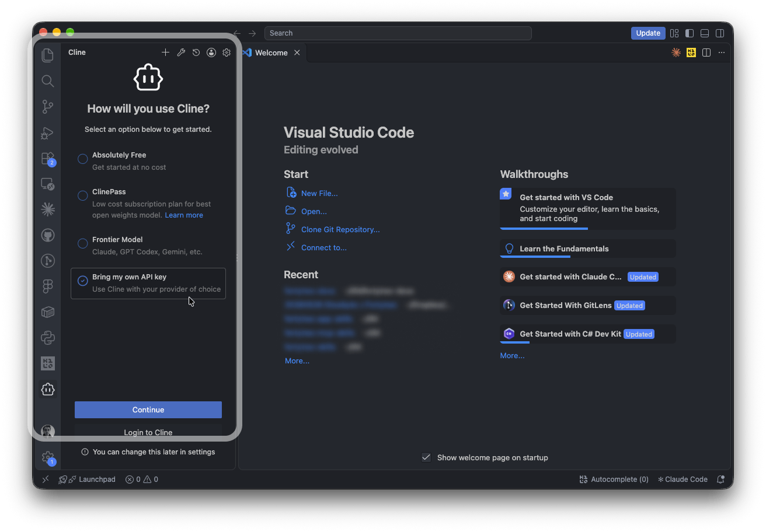Select the Absolutely Free option
This screenshot has width=766, height=532.
point(148,161)
